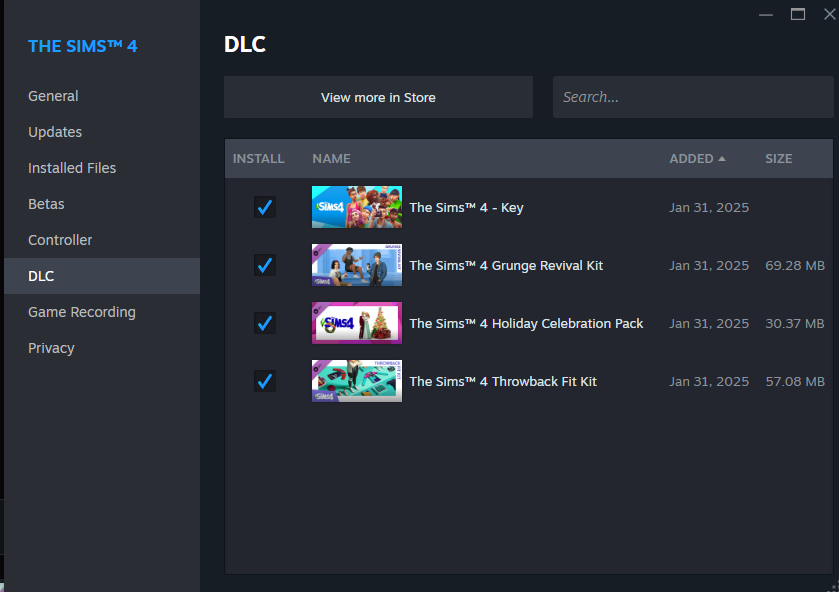Go to the Betas tab
The image size is (839, 592).
click(102, 204)
